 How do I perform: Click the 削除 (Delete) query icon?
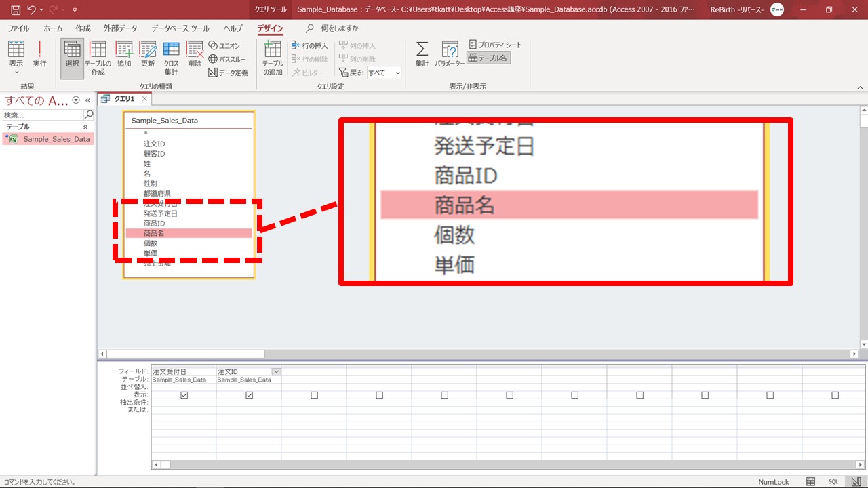[195, 54]
